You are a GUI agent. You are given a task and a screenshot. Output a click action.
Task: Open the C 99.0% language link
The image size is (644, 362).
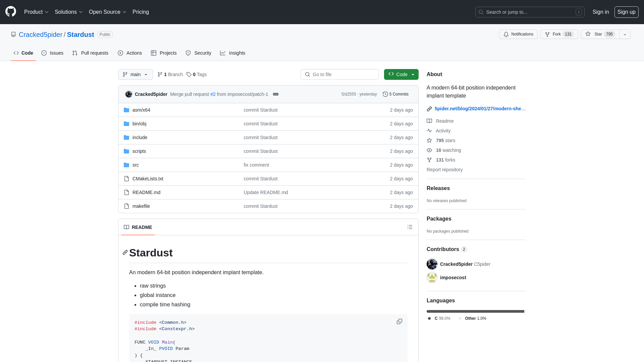[x=439, y=318]
